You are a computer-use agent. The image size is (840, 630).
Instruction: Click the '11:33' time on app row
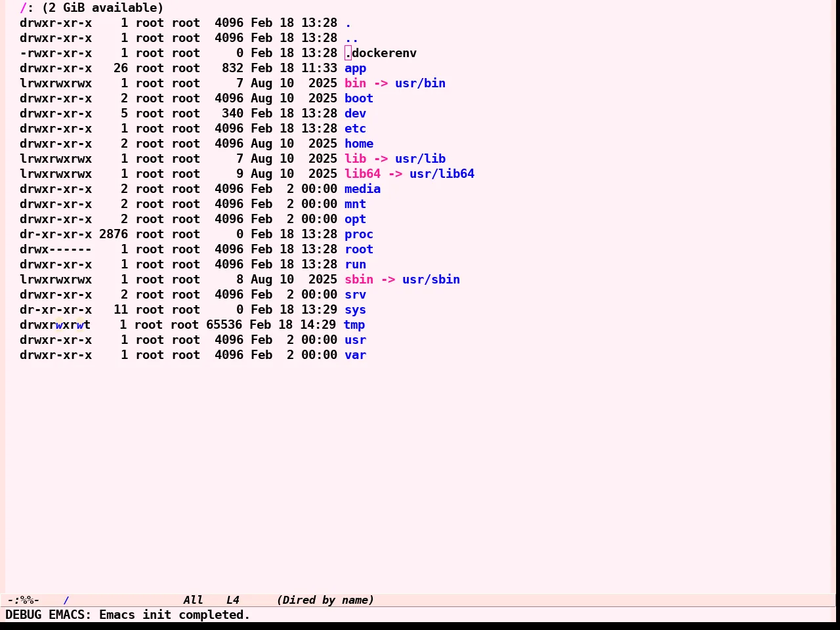coord(319,68)
